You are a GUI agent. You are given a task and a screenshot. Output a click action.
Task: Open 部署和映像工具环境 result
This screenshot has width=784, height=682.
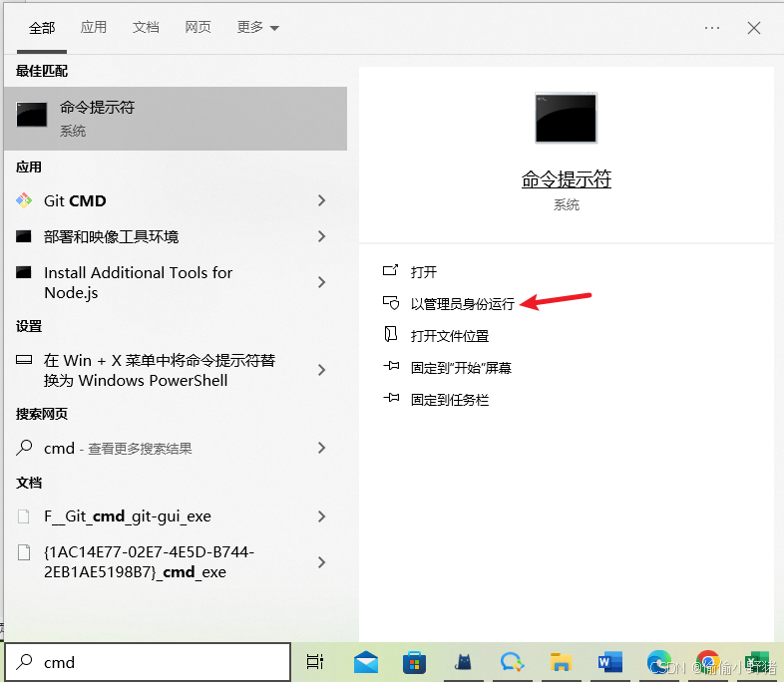pyautogui.click(x=175, y=237)
